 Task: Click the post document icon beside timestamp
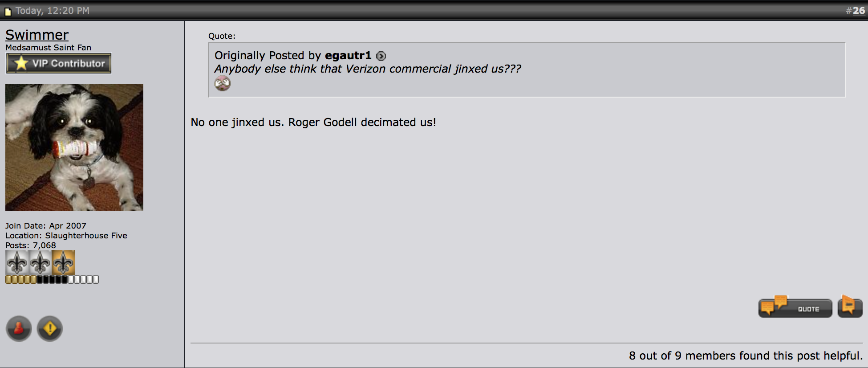pos(8,12)
